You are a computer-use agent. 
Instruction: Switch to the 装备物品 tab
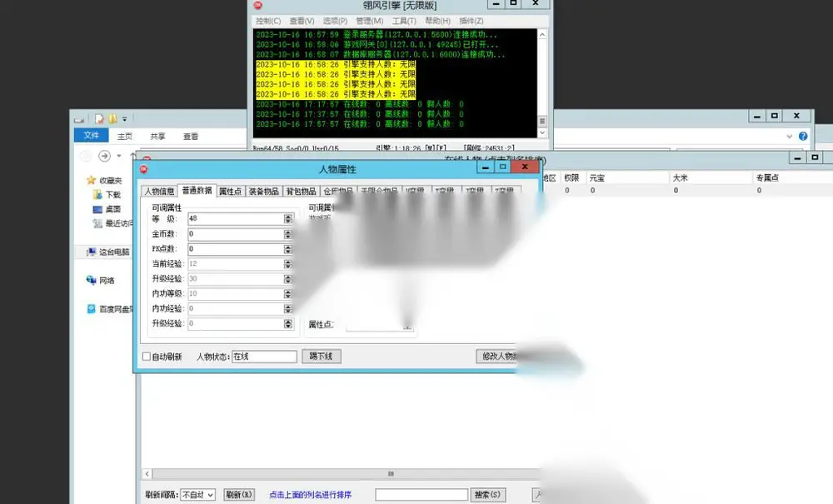click(x=263, y=192)
